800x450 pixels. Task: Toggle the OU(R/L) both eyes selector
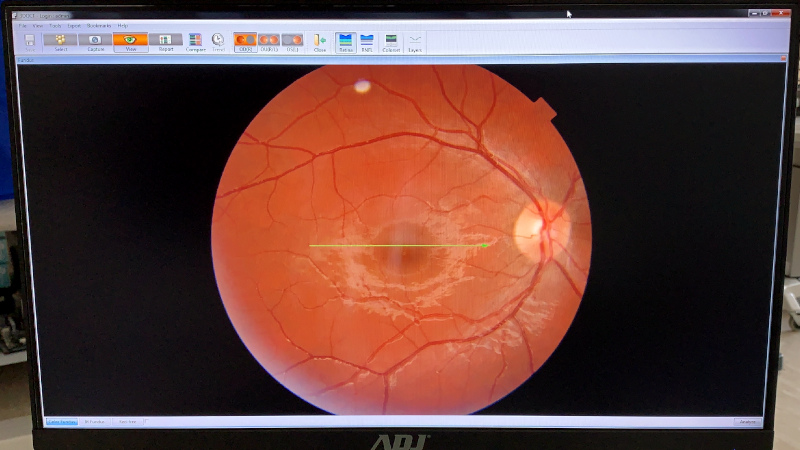pos(269,41)
